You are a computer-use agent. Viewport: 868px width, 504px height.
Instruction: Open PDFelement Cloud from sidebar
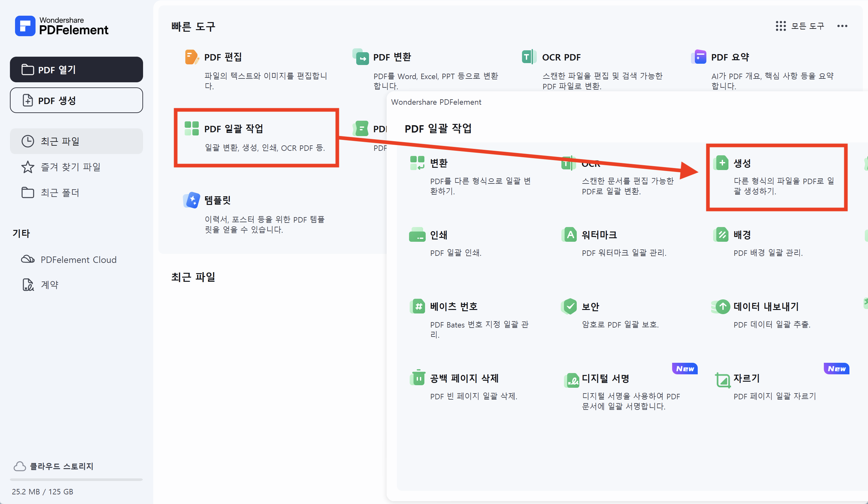[x=78, y=259]
